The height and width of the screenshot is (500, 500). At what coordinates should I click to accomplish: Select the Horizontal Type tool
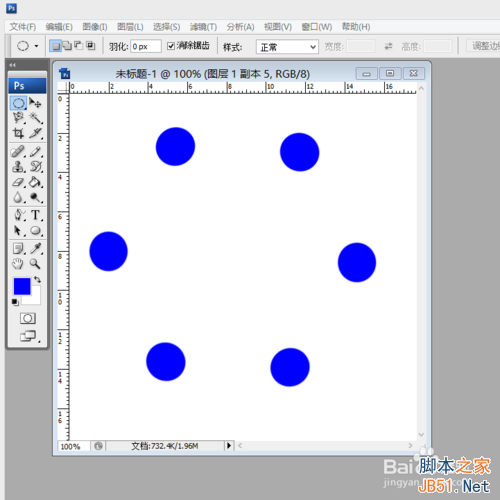pos(35,215)
